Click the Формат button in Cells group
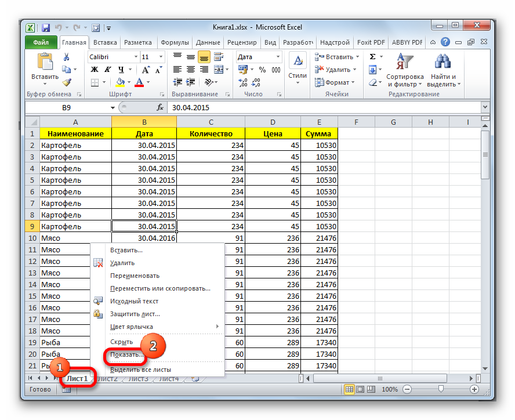This screenshot has width=515, height=420. click(x=337, y=82)
